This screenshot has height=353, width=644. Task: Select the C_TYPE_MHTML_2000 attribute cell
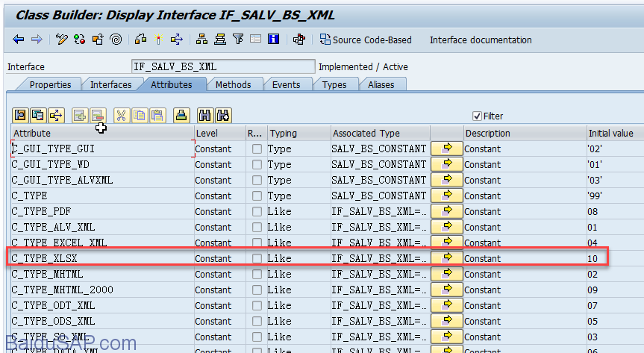click(102, 290)
